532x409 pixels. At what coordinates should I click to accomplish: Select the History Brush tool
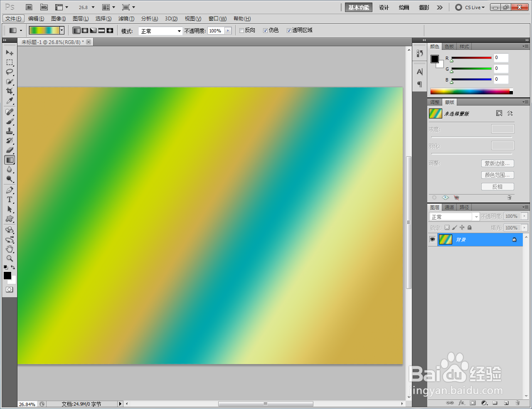point(10,140)
